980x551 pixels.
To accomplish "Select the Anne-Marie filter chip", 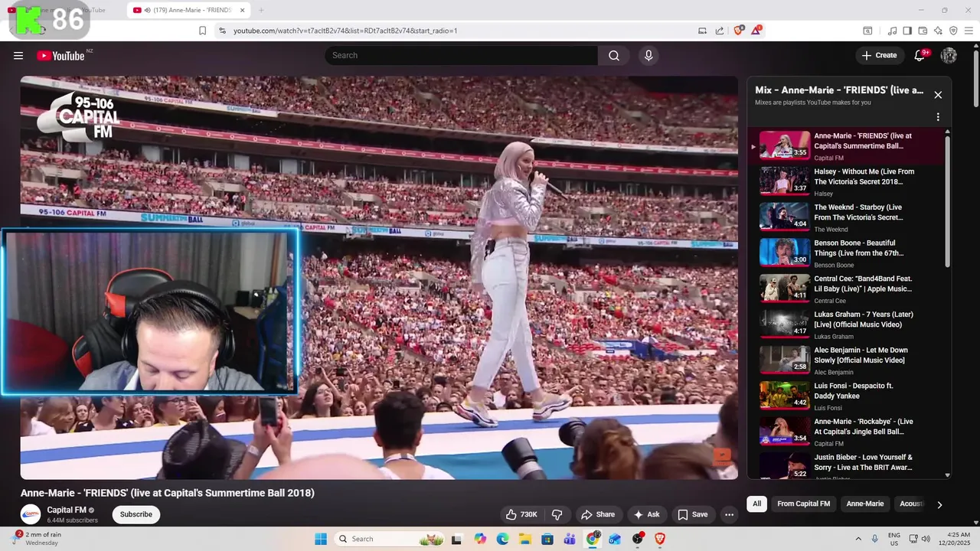I will 864,504.
